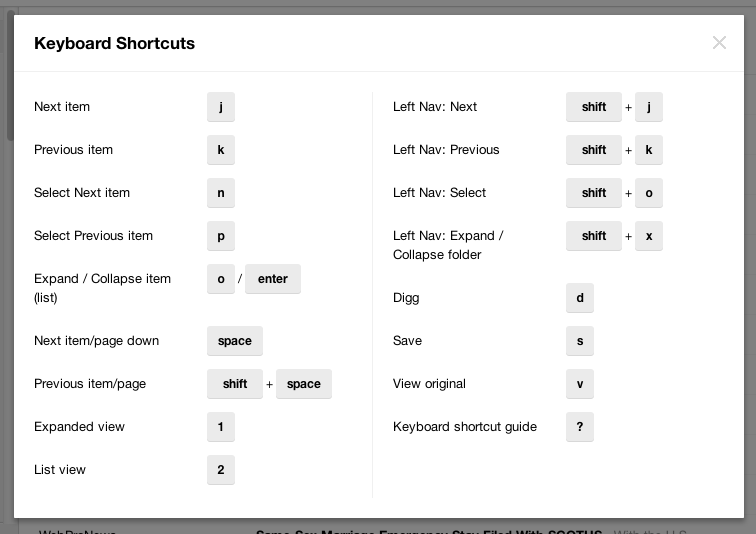Click the 'p' key for Select Previous item

tap(220, 236)
